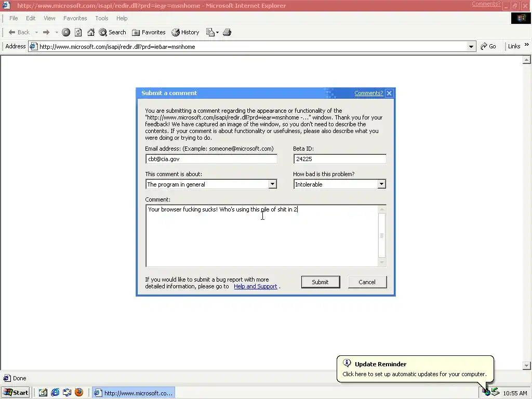Click the Done status bar text

tap(19, 378)
